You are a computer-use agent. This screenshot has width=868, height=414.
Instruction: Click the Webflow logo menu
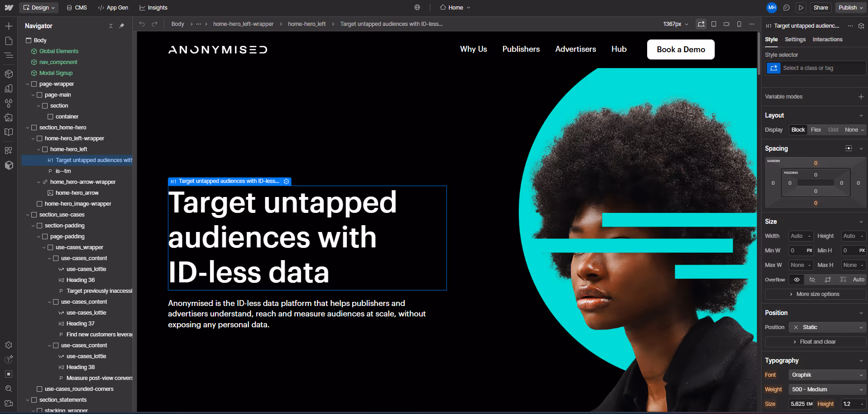coord(9,8)
